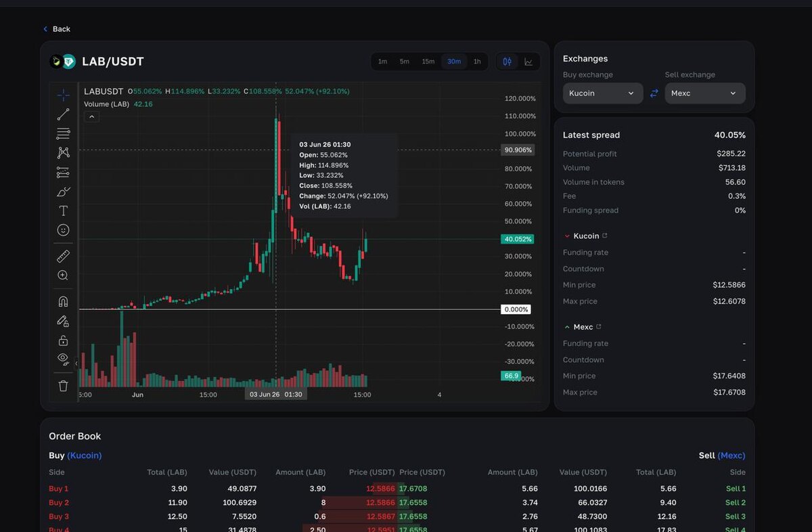Viewport: 812px width, 532px height.
Task: Select the ruler measure tool
Action: pos(63,256)
